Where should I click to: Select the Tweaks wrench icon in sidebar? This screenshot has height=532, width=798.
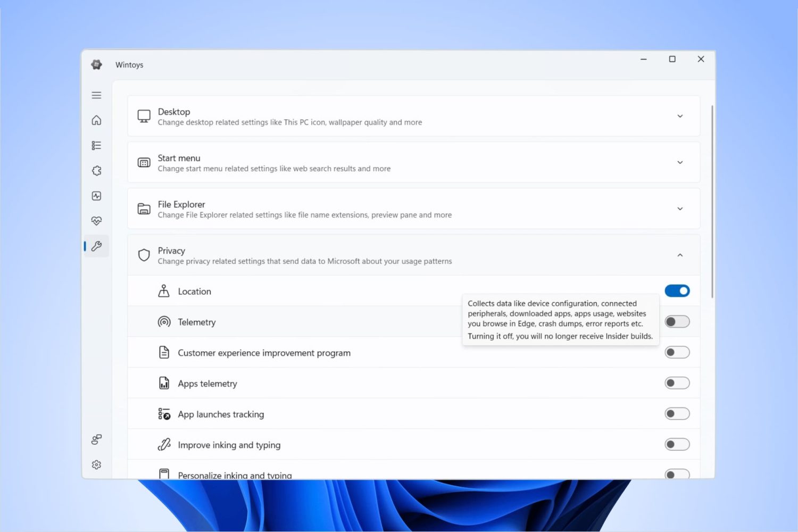tap(96, 246)
